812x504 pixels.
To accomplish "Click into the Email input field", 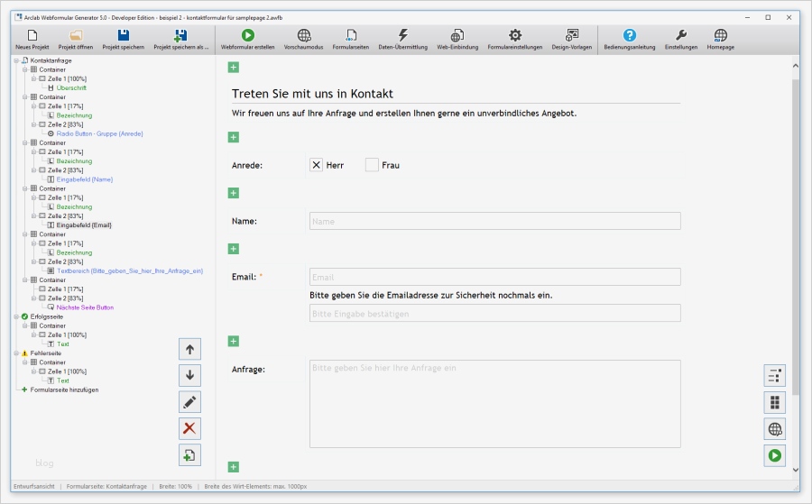I will pyautogui.click(x=494, y=277).
